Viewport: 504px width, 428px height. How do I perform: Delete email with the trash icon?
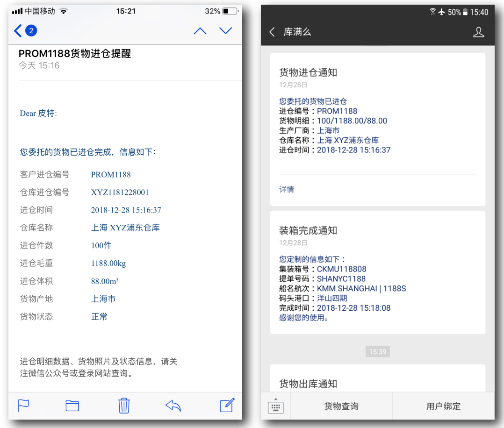click(x=124, y=405)
